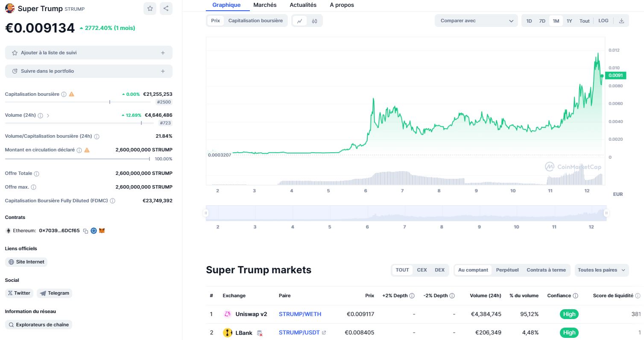The height and width of the screenshot is (340, 644).
Task: Open the Actualités tab
Action: (x=303, y=5)
